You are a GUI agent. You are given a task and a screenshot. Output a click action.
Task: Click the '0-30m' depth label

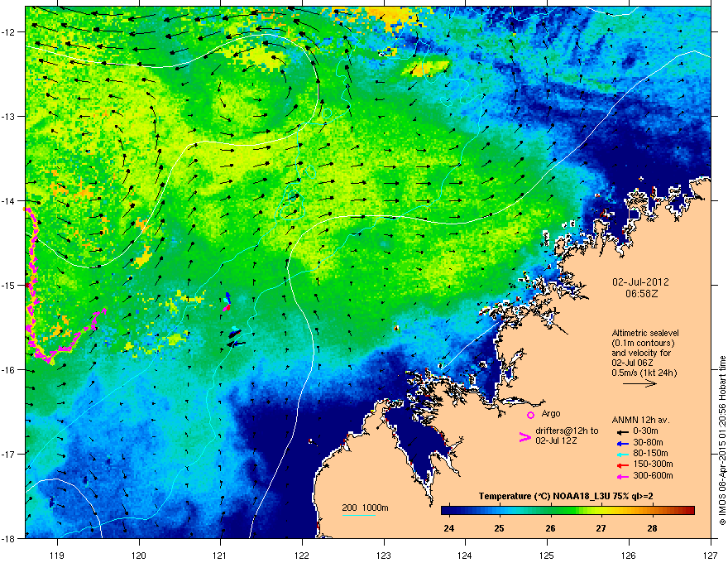[x=645, y=431]
